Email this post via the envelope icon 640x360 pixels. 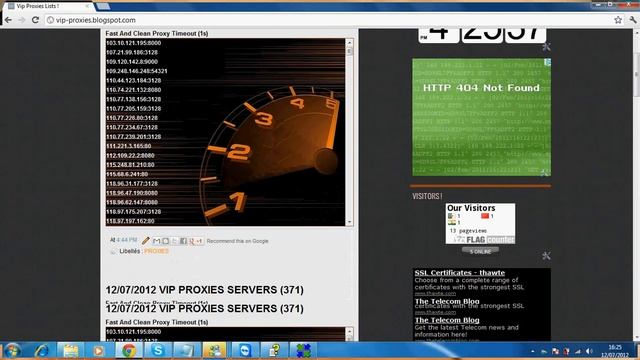point(156,241)
